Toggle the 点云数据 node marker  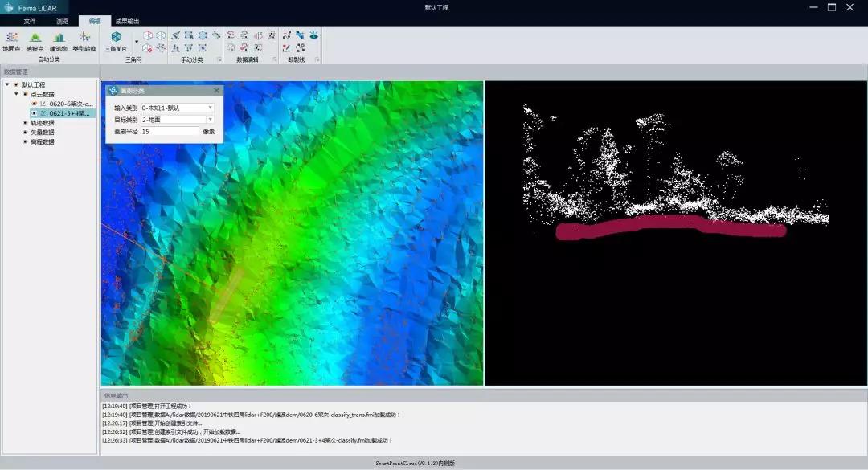point(25,94)
